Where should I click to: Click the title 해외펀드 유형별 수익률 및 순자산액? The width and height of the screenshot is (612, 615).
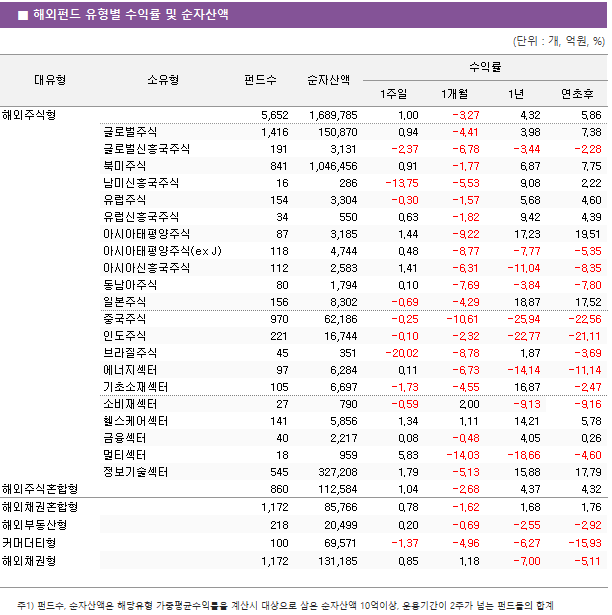pyautogui.click(x=131, y=15)
